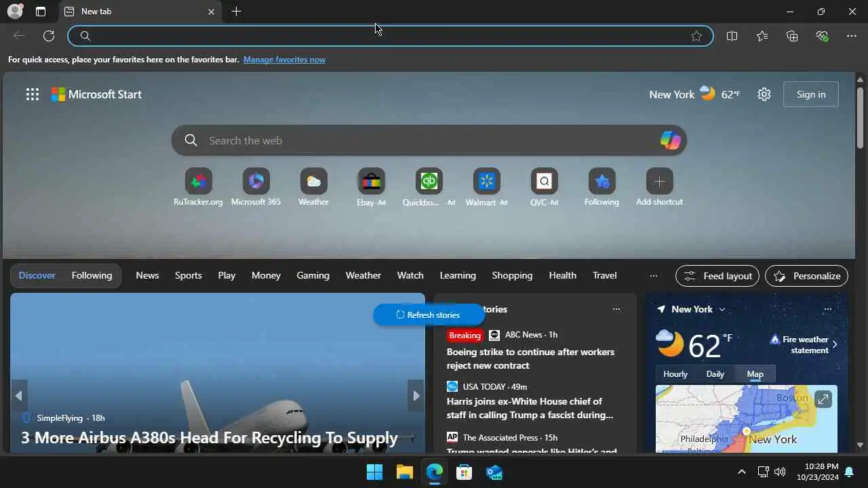Click the Sign in button
Viewport: 868px width, 488px height.
811,94
